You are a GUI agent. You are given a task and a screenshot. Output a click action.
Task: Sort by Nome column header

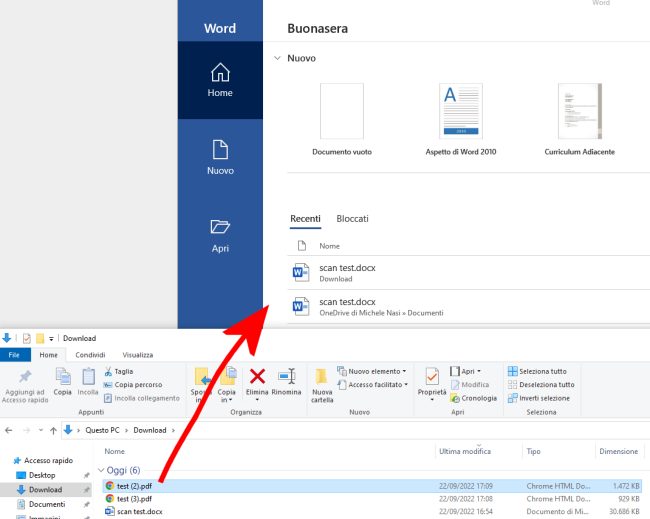pos(114,451)
